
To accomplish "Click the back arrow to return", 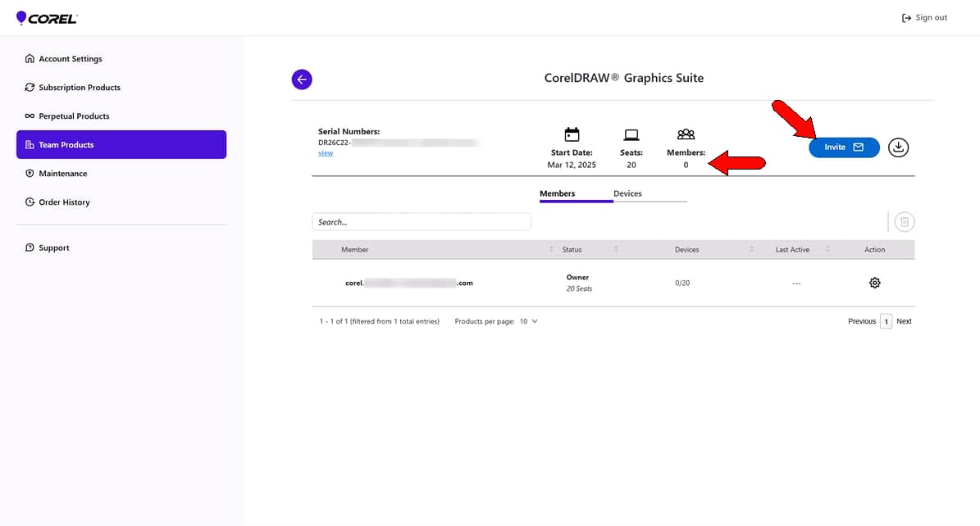I will click(x=302, y=79).
